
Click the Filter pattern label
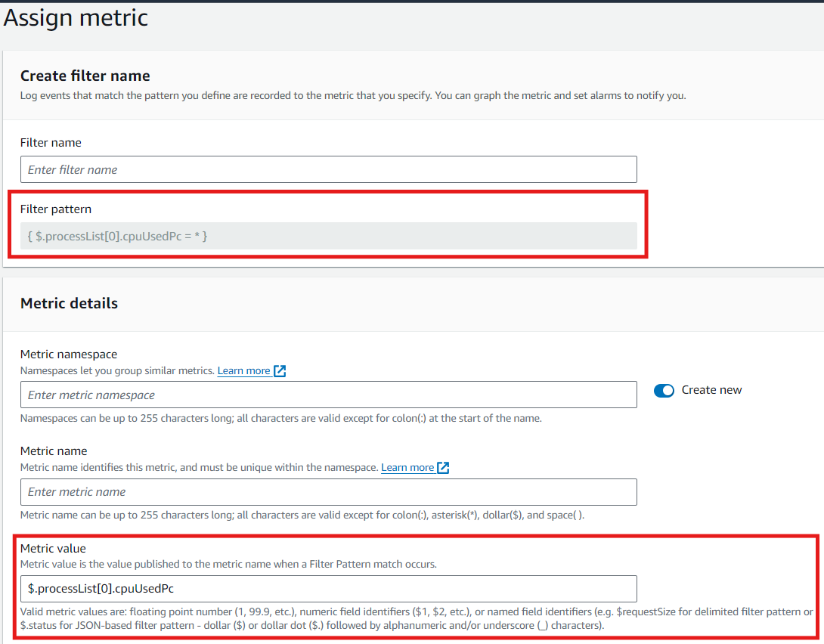pyautogui.click(x=56, y=209)
